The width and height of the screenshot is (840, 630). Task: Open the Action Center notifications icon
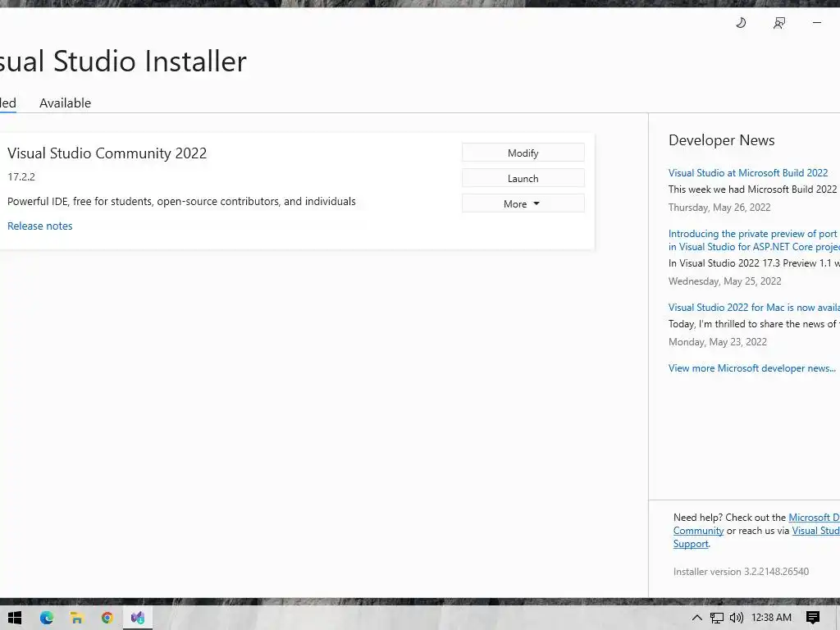(812, 618)
